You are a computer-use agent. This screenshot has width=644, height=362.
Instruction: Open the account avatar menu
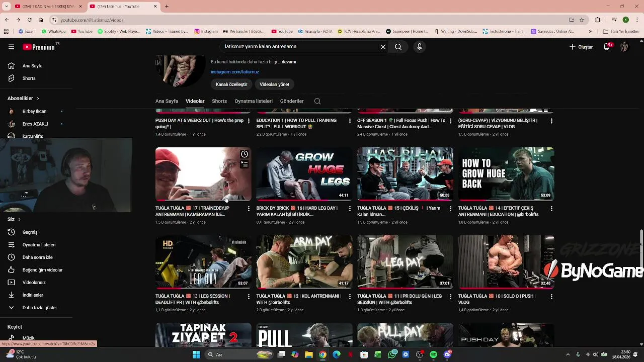(624, 47)
